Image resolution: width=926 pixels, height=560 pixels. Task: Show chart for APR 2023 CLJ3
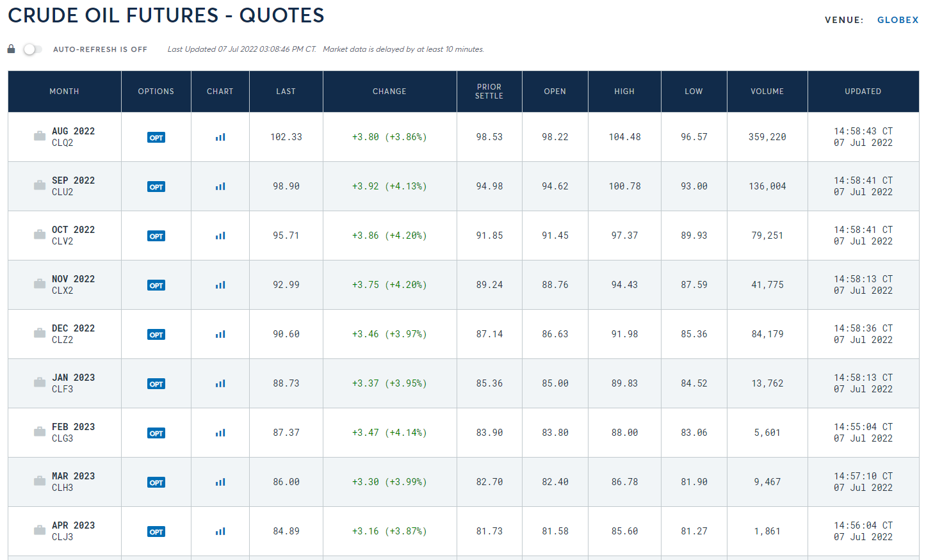click(x=220, y=531)
